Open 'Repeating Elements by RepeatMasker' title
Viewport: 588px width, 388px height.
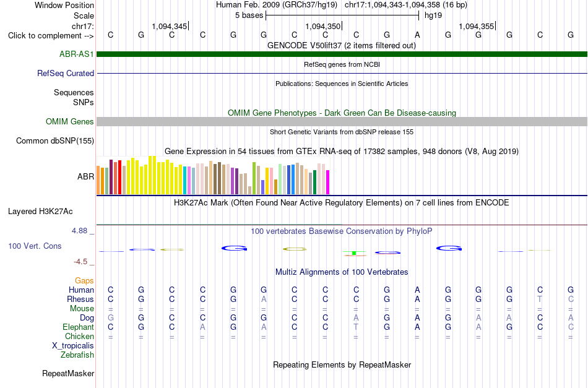click(x=342, y=364)
